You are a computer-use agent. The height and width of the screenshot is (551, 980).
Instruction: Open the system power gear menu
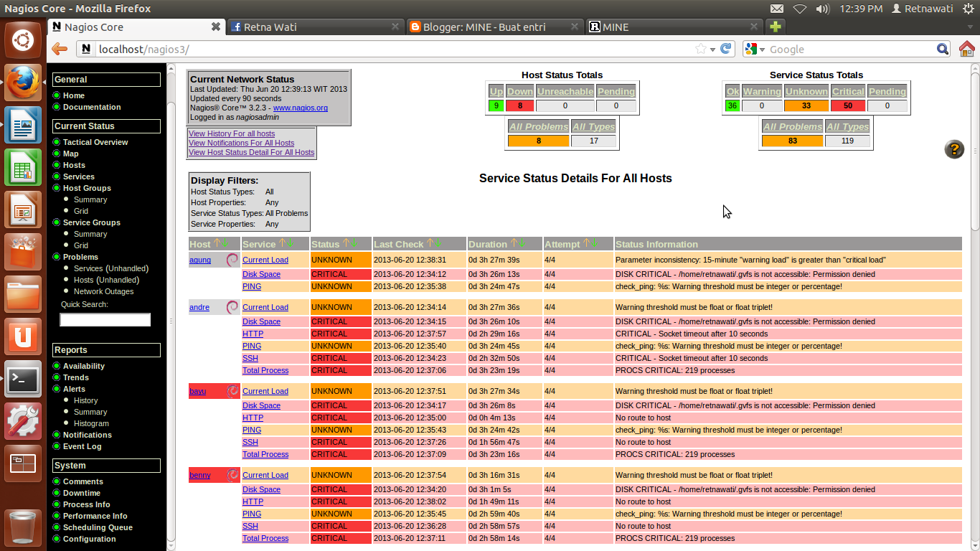click(x=969, y=9)
